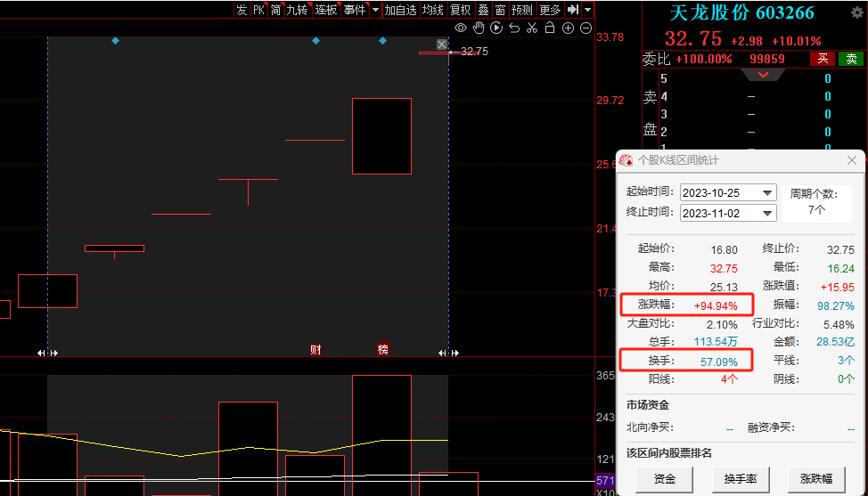Open the start date dropdown
Viewport: 868px width, 496px height.
coord(767,193)
